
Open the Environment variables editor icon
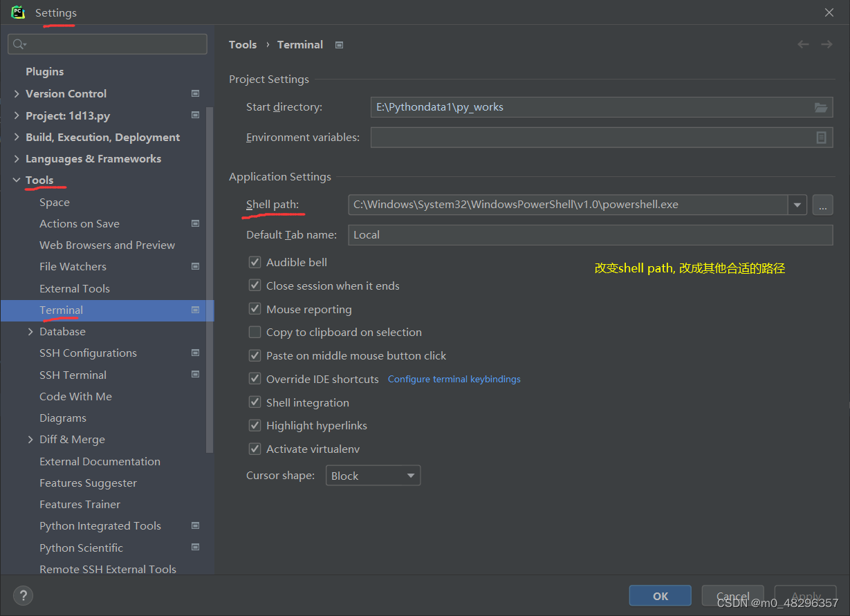pos(822,137)
